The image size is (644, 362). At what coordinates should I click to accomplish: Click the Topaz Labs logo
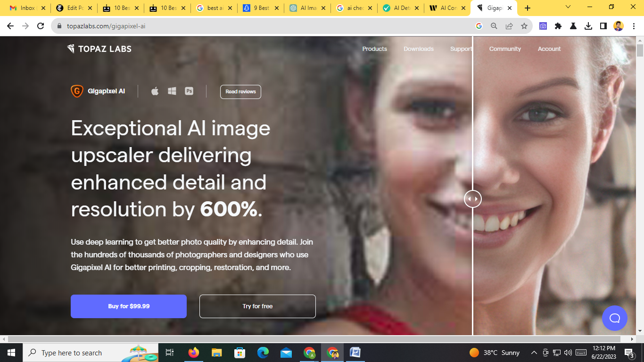[99, 49]
